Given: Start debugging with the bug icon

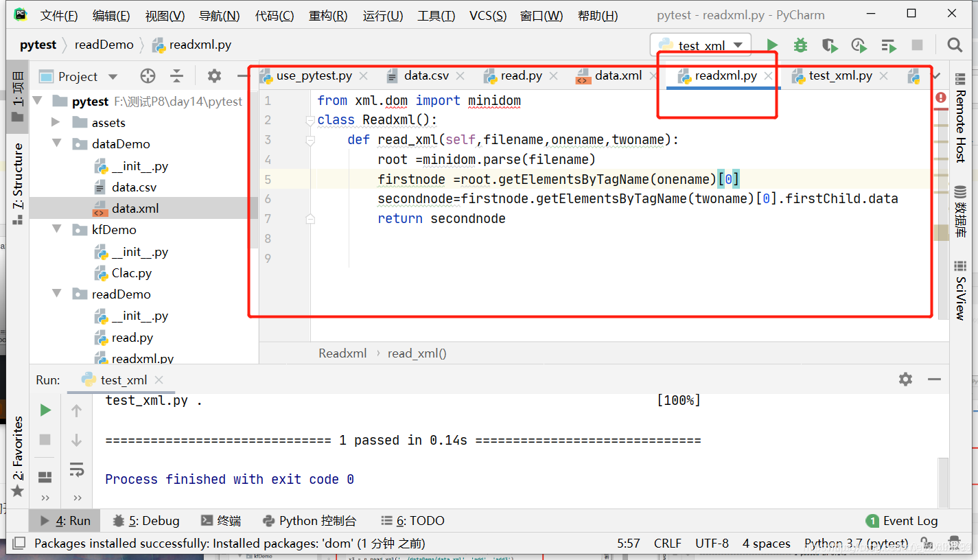Looking at the screenshot, I should click(800, 45).
